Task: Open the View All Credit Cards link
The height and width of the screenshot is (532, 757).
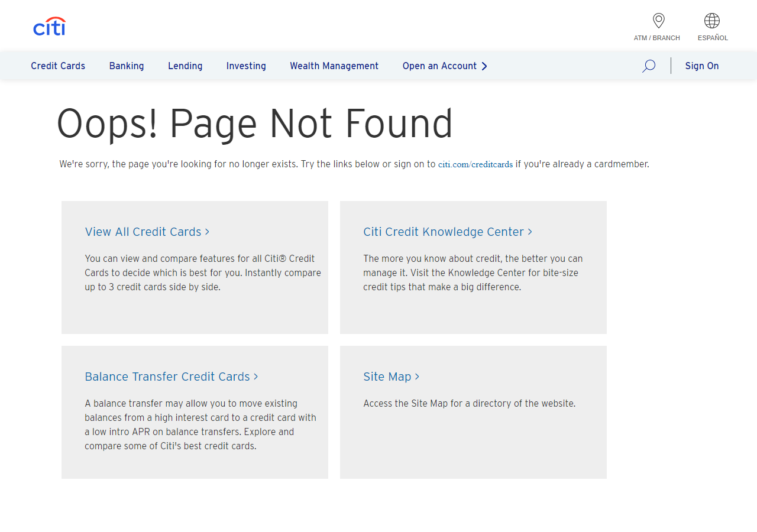Action: click(147, 232)
